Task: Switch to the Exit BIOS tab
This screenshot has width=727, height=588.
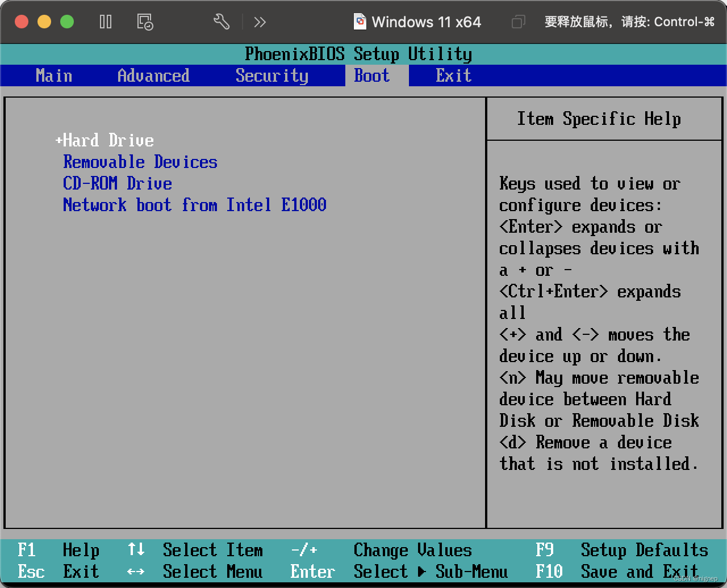Action: pyautogui.click(x=453, y=75)
